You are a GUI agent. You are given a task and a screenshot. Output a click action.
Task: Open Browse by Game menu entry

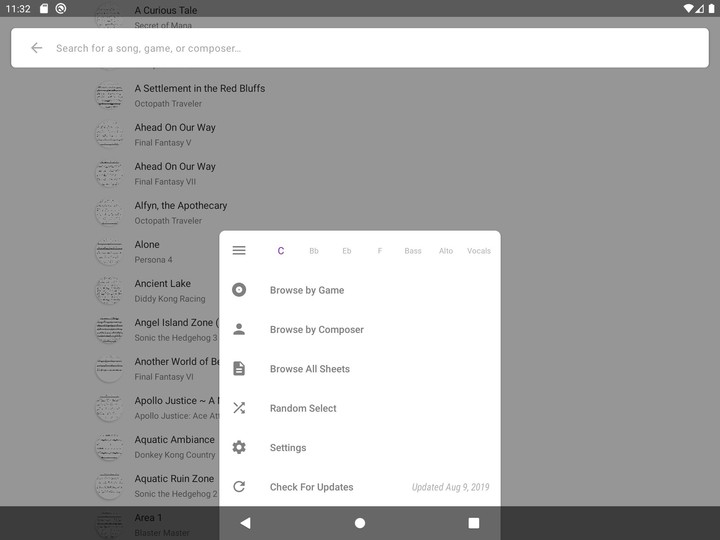307,290
